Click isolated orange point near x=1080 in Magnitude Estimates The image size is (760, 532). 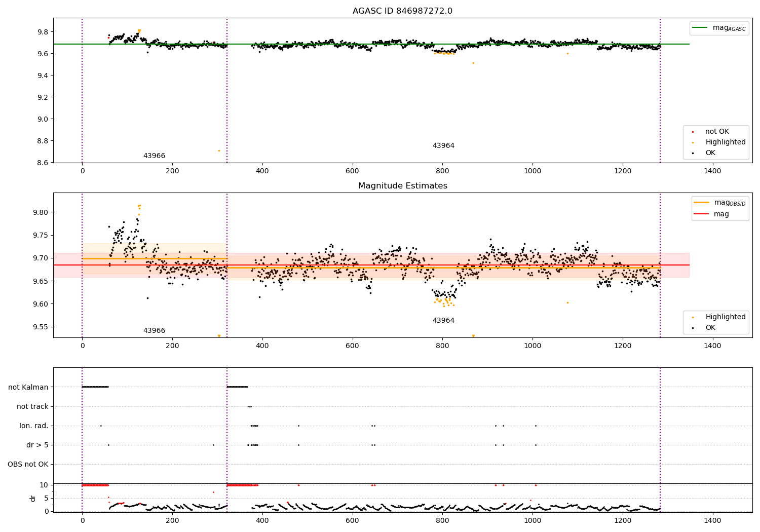pyautogui.click(x=567, y=302)
